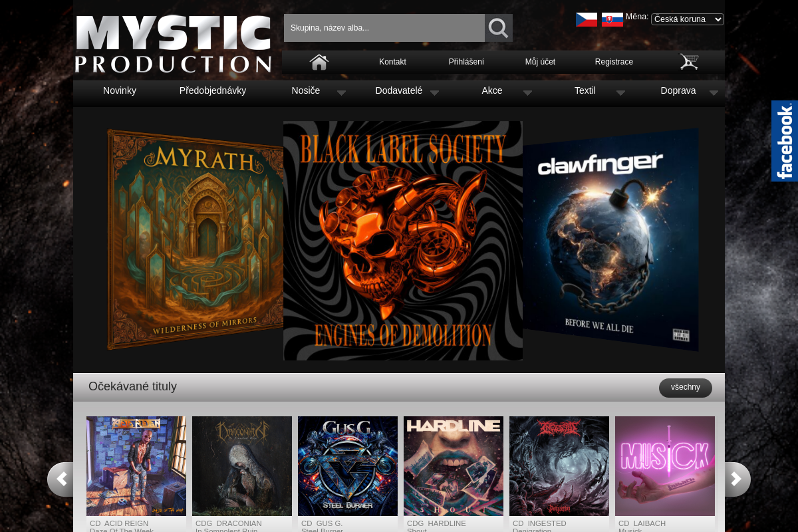Click the home icon in navigation bar

coord(319,62)
